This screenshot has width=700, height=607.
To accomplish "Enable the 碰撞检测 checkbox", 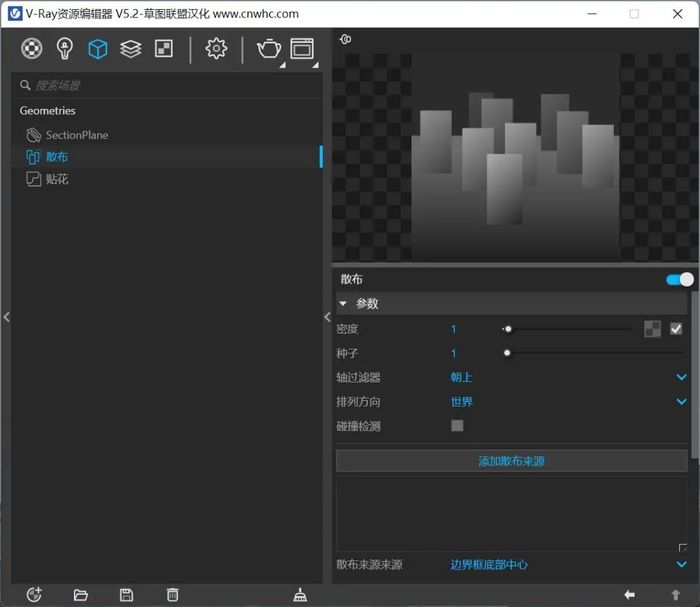I will coord(457,425).
